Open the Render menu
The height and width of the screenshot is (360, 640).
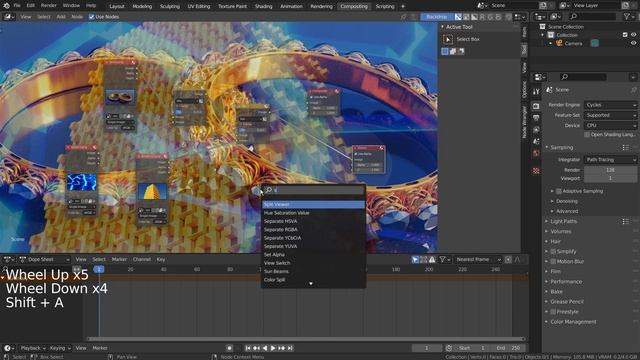point(48,6)
